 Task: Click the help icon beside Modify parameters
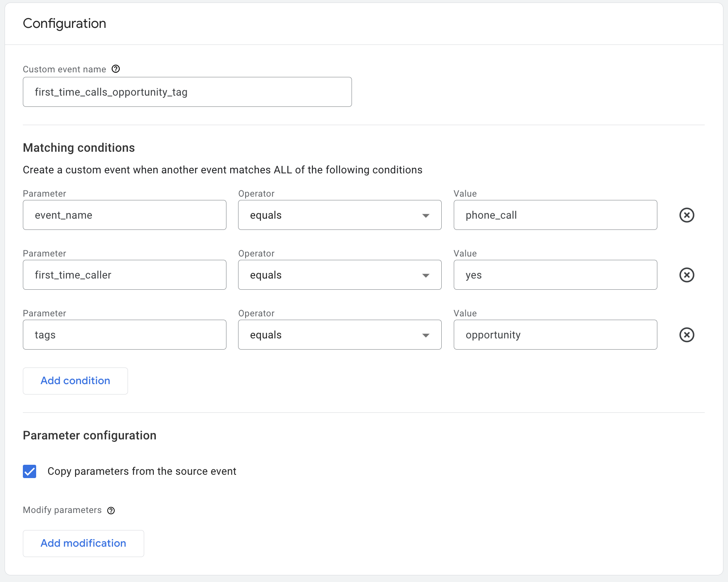point(111,510)
